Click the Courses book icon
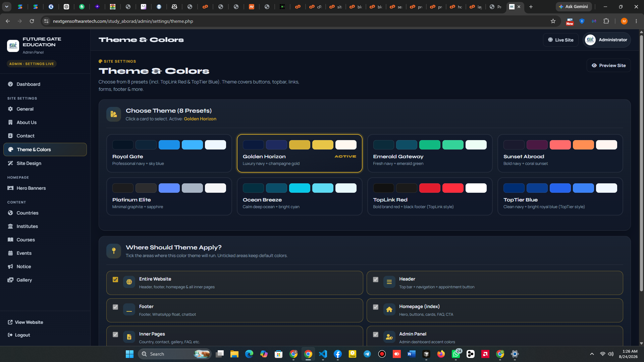The width and height of the screenshot is (644, 362). point(10,240)
